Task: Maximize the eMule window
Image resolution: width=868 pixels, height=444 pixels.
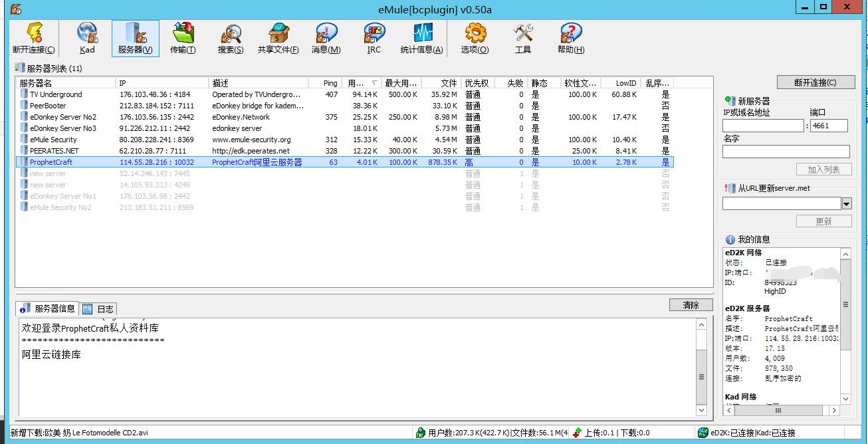Action: point(823,7)
